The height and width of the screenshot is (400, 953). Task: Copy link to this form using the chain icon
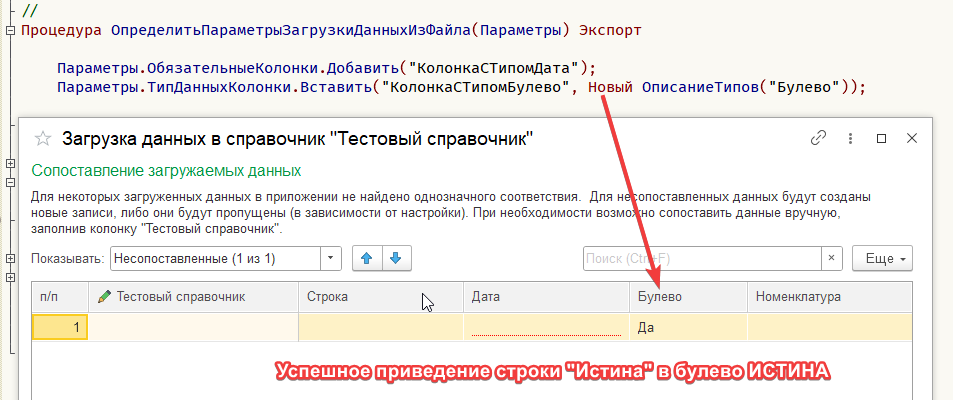click(x=818, y=139)
